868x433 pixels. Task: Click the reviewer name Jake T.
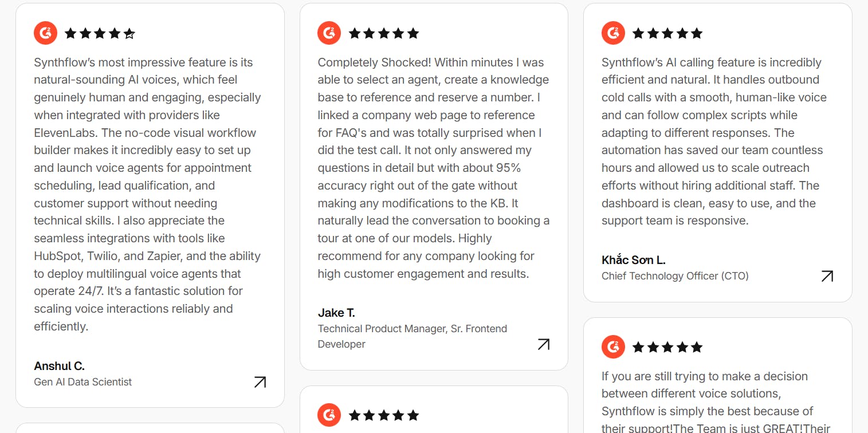336,313
